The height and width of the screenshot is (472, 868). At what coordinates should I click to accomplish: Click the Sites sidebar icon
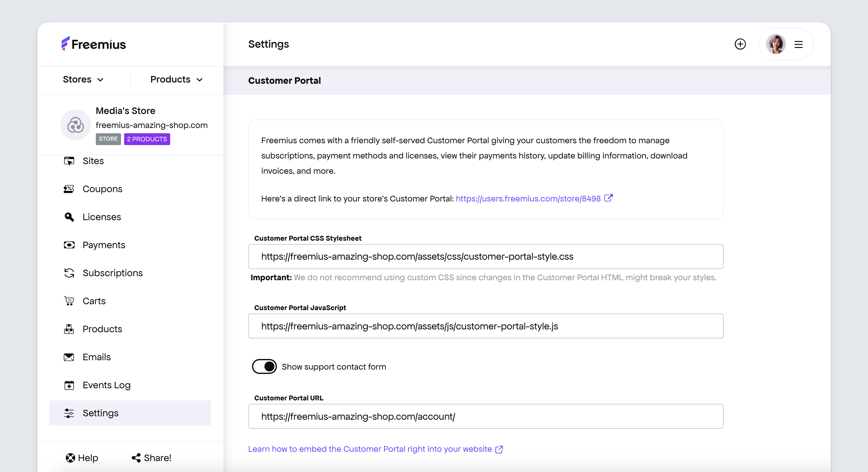[x=69, y=161]
